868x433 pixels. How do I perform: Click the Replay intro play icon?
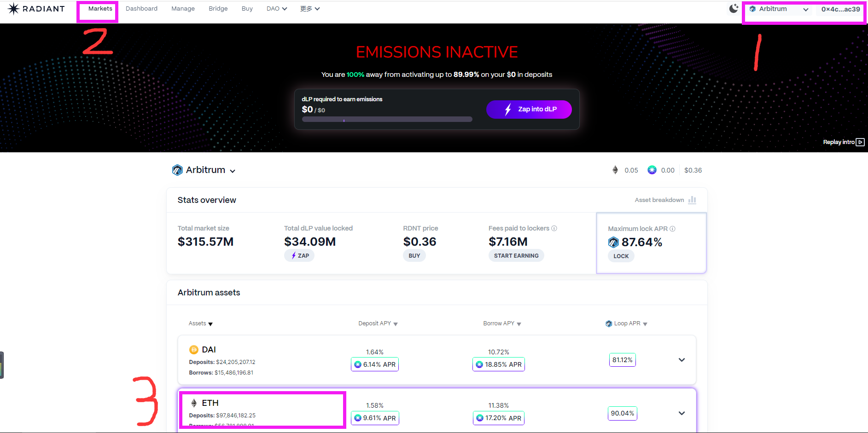click(860, 142)
